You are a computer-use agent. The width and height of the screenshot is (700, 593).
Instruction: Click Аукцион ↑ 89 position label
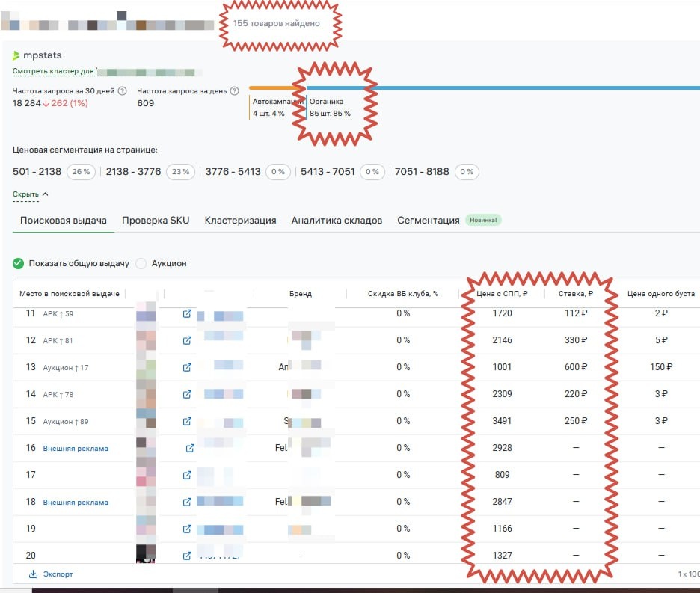point(66,422)
